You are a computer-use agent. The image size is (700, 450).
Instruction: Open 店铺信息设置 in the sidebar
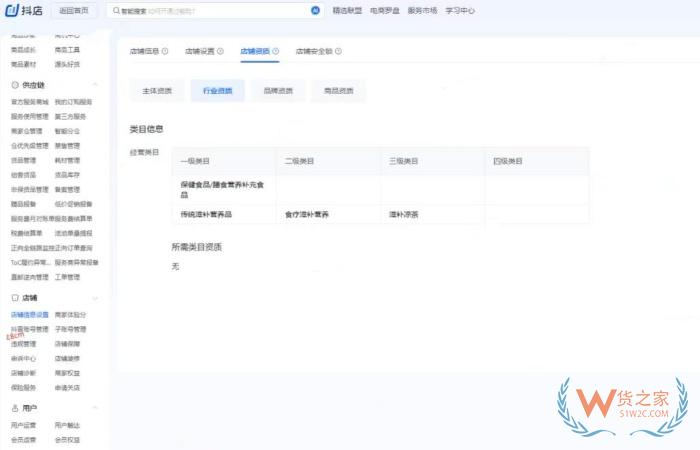[30, 315]
